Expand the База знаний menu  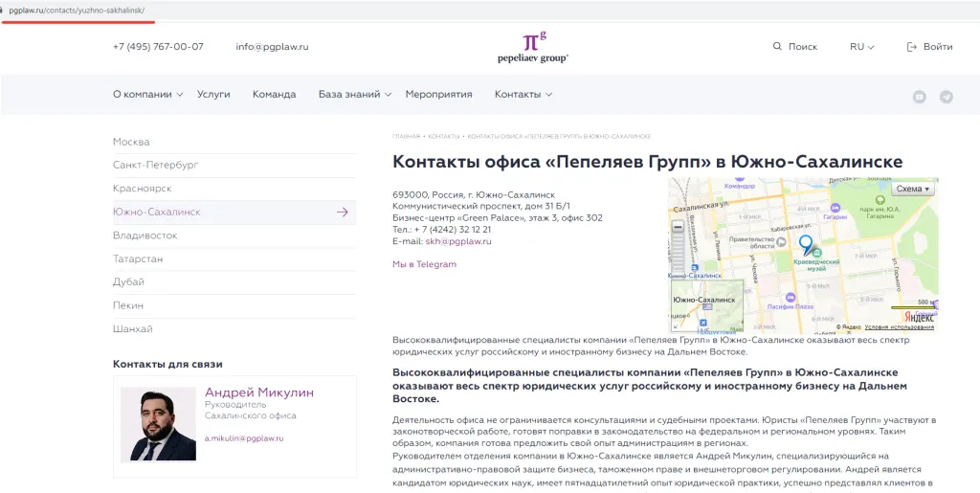pyautogui.click(x=355, y=95)
